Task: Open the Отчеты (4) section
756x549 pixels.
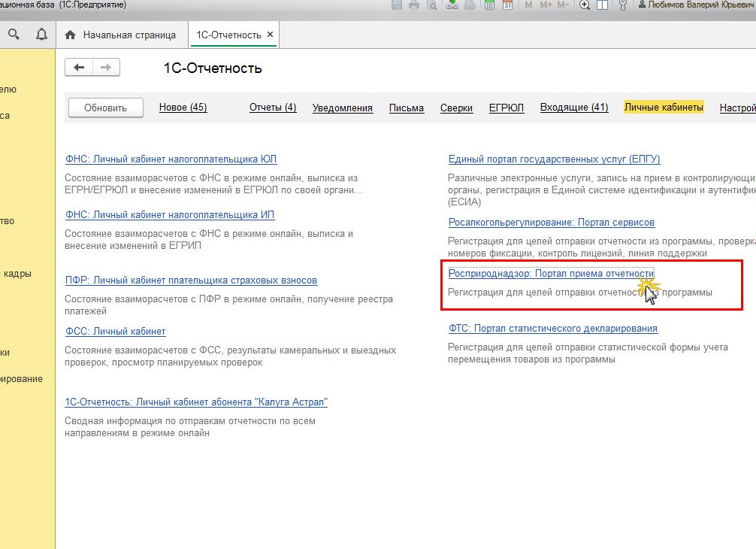Action: pos(273,107)
